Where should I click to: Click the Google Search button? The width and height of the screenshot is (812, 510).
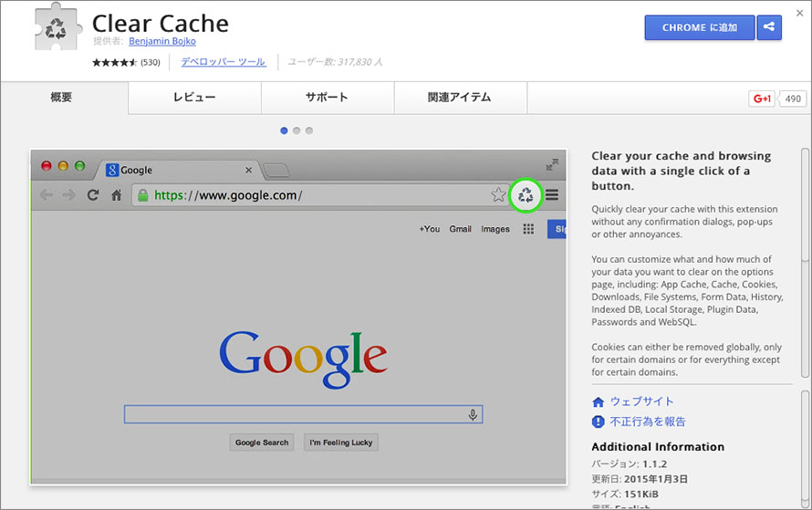tap(262, 442)
